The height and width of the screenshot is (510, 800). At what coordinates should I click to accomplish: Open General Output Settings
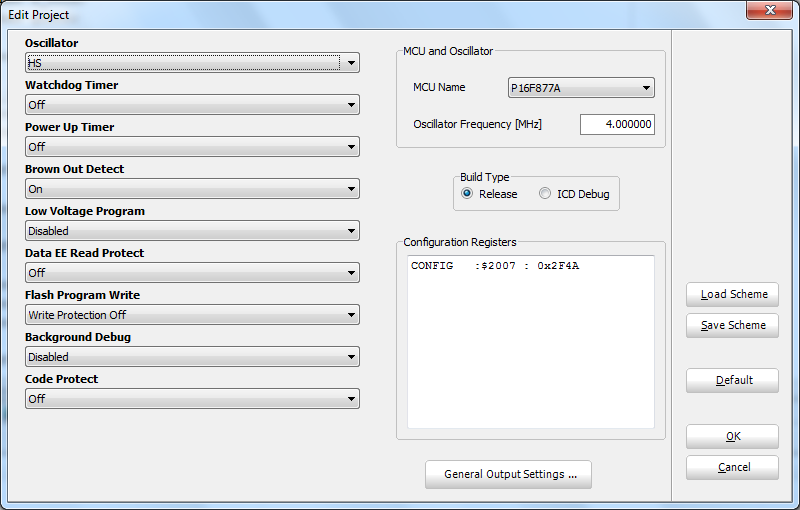(x=508, y=474)
